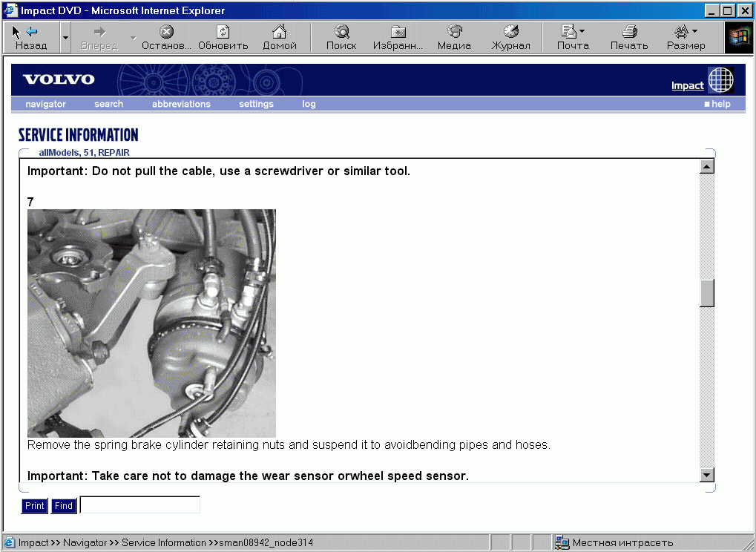Image resolution: width=756 pixels, height=552 pixels.
Task: Open the log menu item
Action: coord(309,104)
